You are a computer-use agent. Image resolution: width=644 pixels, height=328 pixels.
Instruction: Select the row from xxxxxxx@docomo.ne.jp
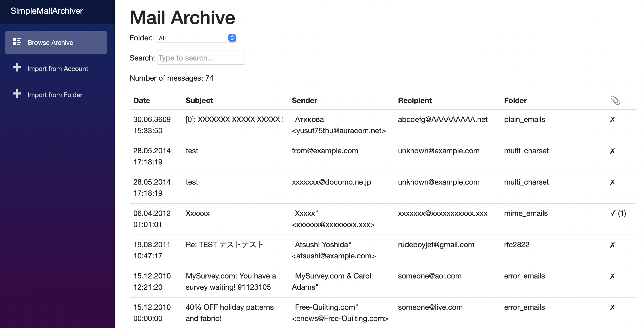point(331,182)
